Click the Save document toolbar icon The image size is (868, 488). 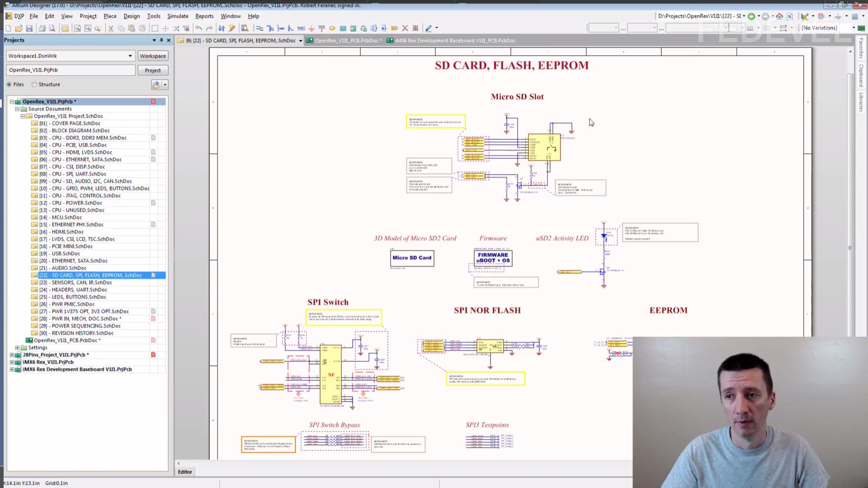click(x=29, y=28)
